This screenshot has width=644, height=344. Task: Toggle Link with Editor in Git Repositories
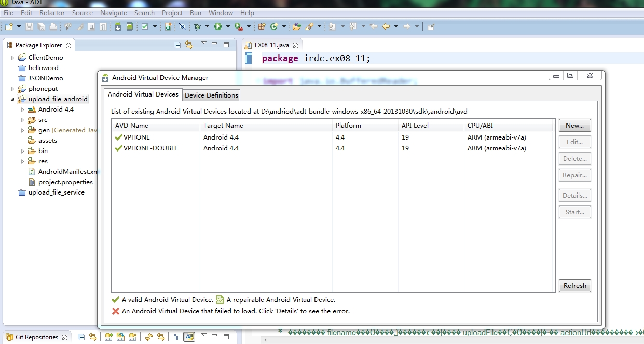pyautogui.click(x=93, y=337)
